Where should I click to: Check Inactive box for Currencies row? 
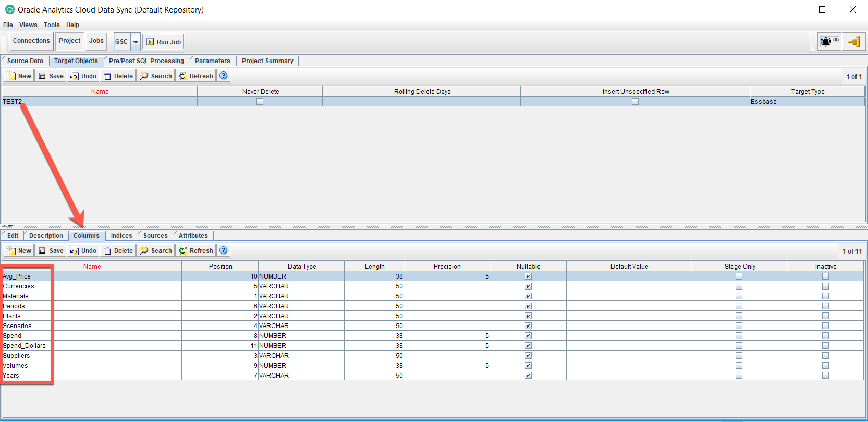pyautogui.click(x=825, y=286)
